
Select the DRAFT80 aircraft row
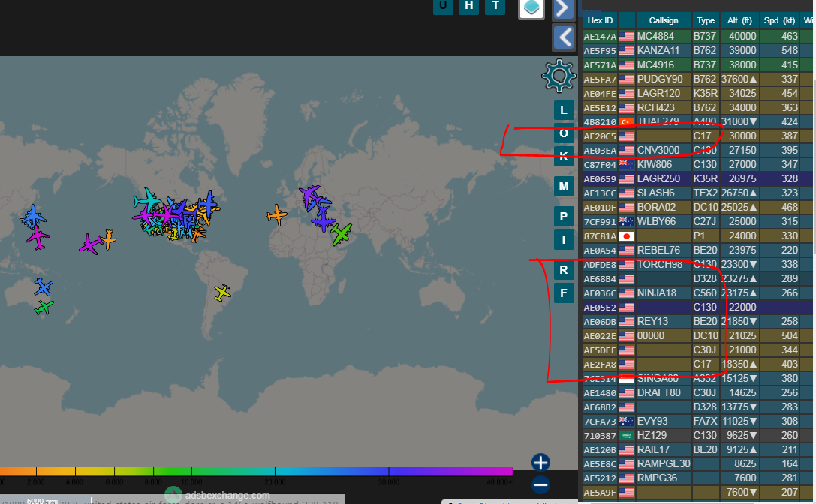(x=697, y=393)
